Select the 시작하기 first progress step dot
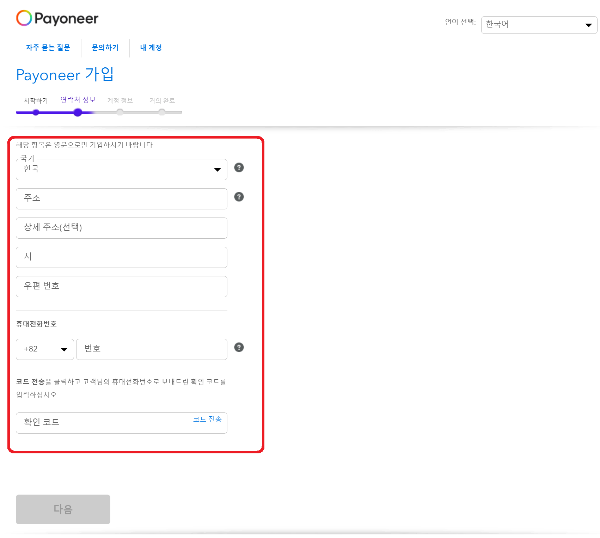 tap(36, 112)
